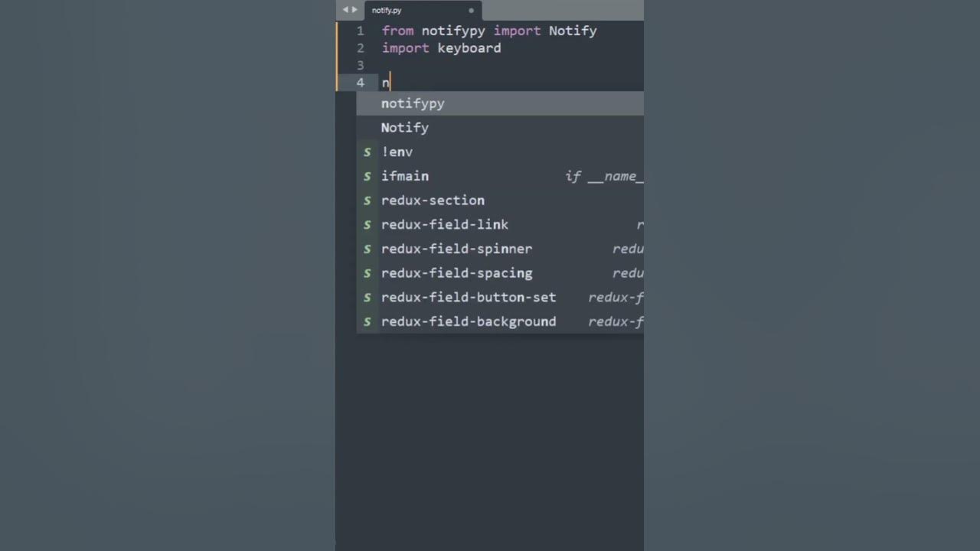Image resolution: width=980 pixels, height=551 pixels.
Task: Insert the ifmain snippet
Action: (405, 176)
